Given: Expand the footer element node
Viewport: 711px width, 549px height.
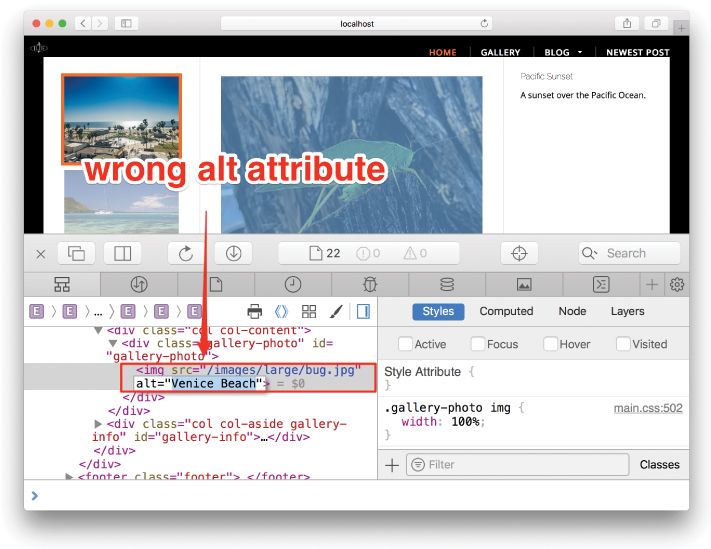Looking at the screenshot, I should pos(69,476).
